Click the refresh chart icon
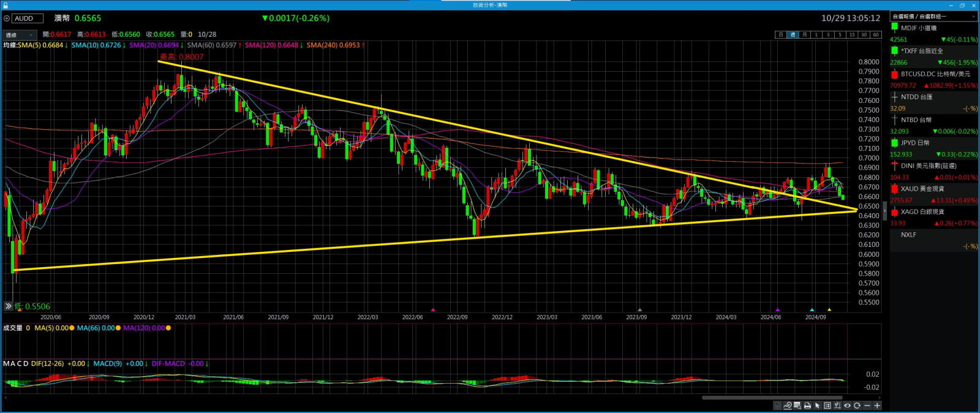This screenshot has width=980, height=413. coord(857,406)
